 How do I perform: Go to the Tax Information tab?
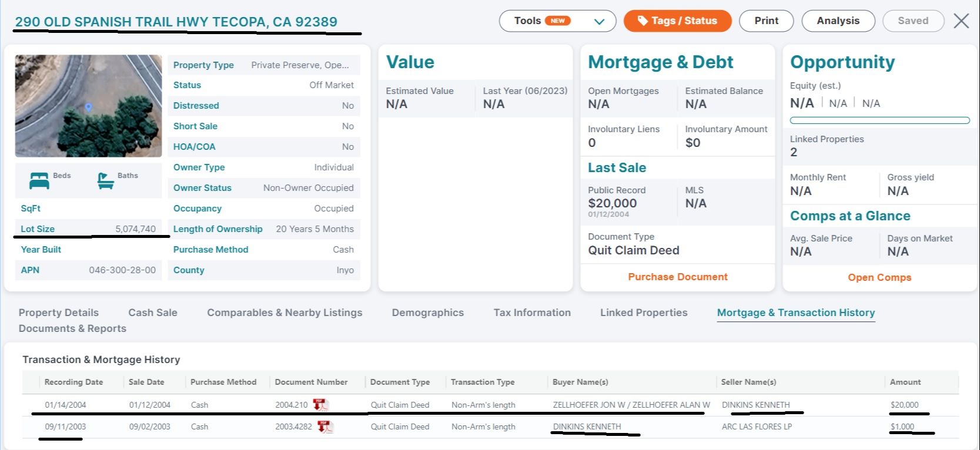pyautogui.click(x=532, y=313)
